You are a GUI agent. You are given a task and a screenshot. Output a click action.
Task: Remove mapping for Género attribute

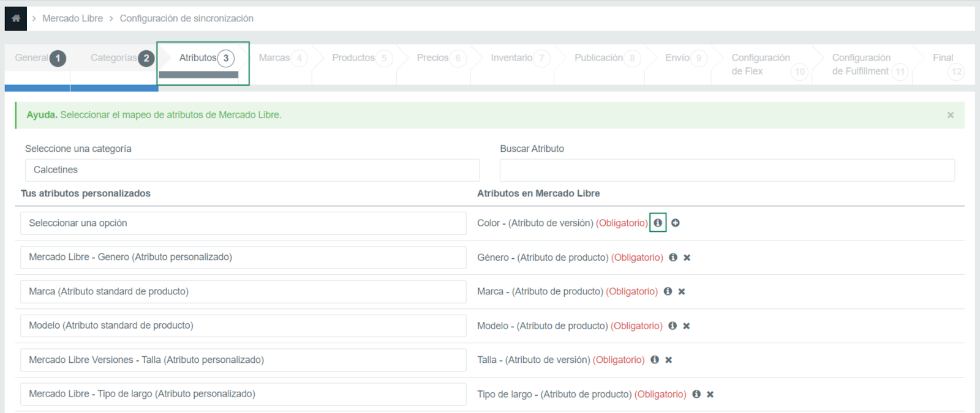point(687,258)
